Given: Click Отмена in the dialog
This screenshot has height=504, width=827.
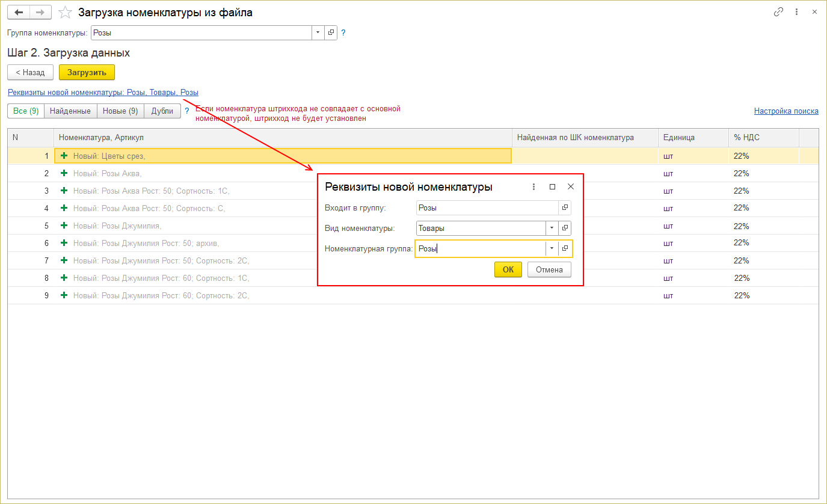Looking at the screenshot, I should [549, 269].
